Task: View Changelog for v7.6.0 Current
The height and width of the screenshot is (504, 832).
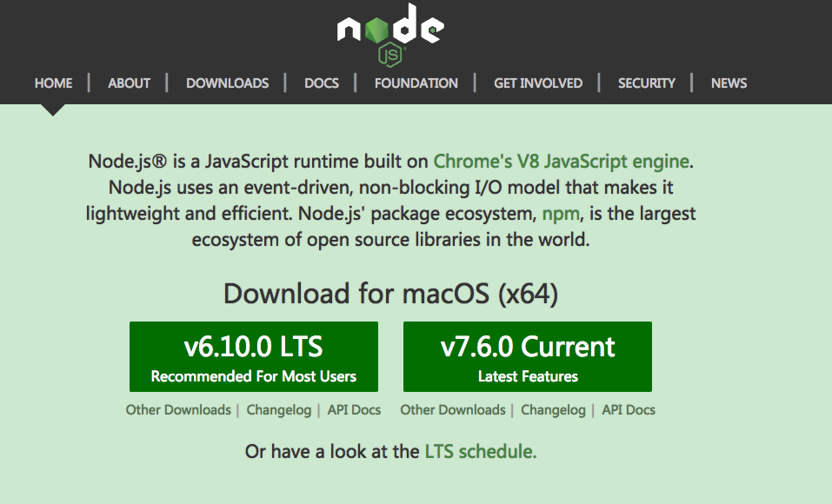Action: click(553, 410)
